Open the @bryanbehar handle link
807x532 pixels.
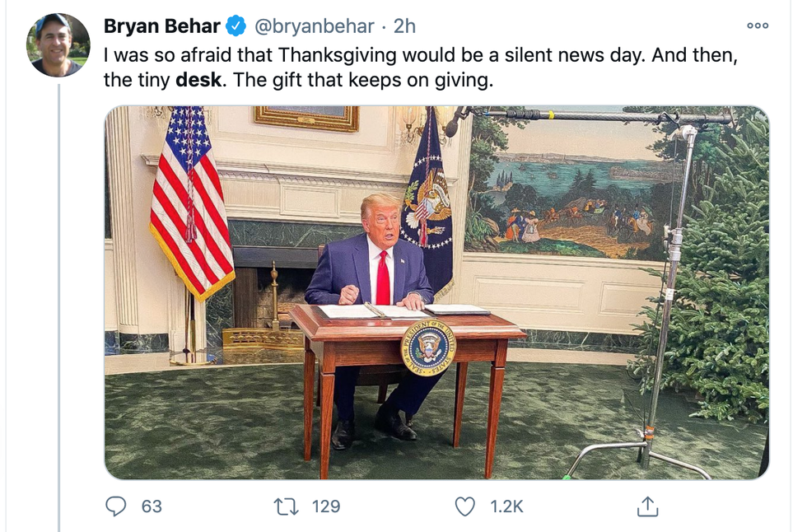pyautogui.click(x=316, y=26)
